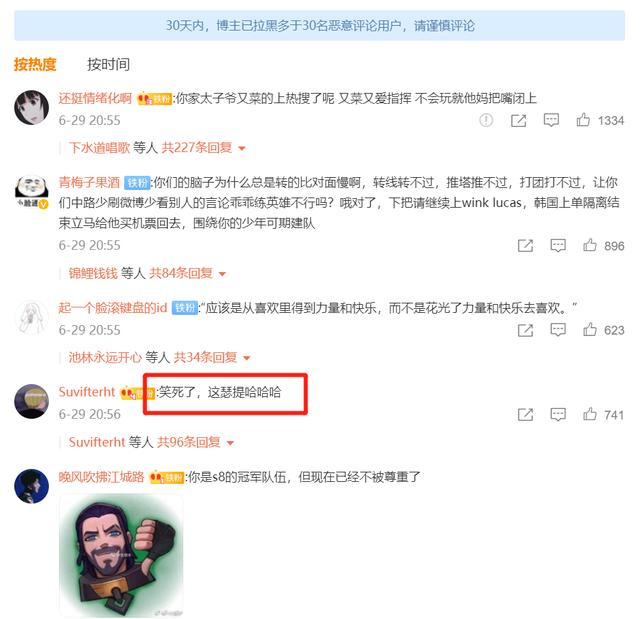Reply to Suvifterht's comment
This screenshot has width=640, height=619.
[558, 414]
